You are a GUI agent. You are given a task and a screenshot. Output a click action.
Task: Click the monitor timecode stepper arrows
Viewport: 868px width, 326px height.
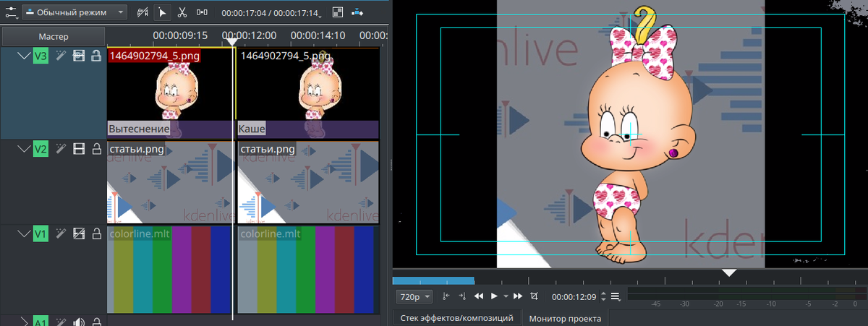pos(603,296)
